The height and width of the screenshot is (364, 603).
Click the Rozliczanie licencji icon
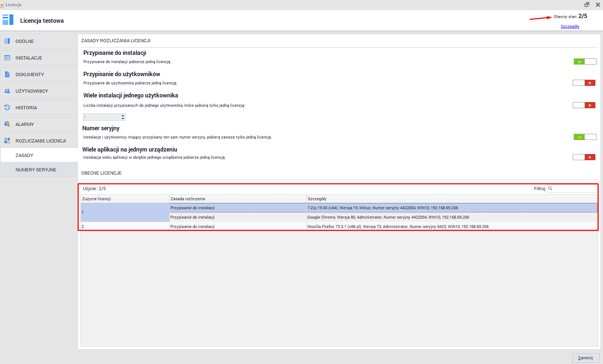(x=7, y=141)
